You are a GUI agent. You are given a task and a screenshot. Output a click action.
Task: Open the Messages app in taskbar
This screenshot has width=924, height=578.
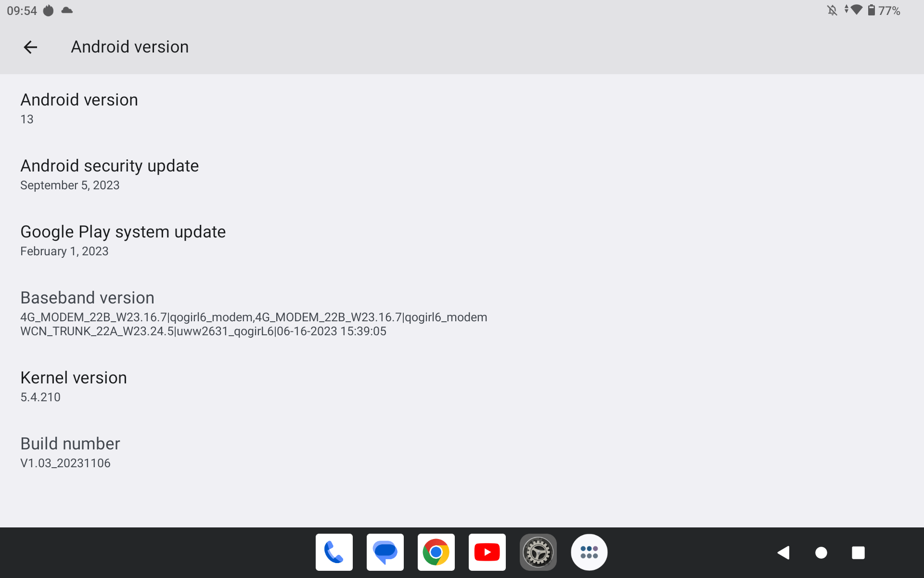[385, 552]
